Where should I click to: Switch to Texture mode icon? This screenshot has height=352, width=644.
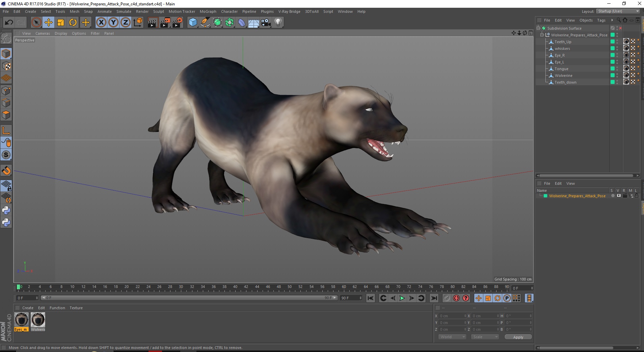point(6,66)
